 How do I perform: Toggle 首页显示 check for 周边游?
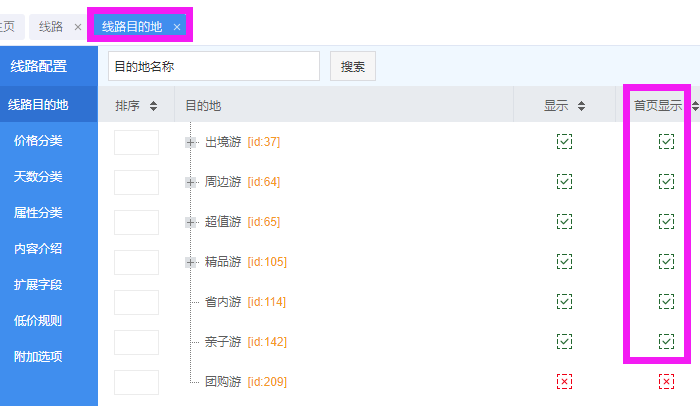(666, 181)
